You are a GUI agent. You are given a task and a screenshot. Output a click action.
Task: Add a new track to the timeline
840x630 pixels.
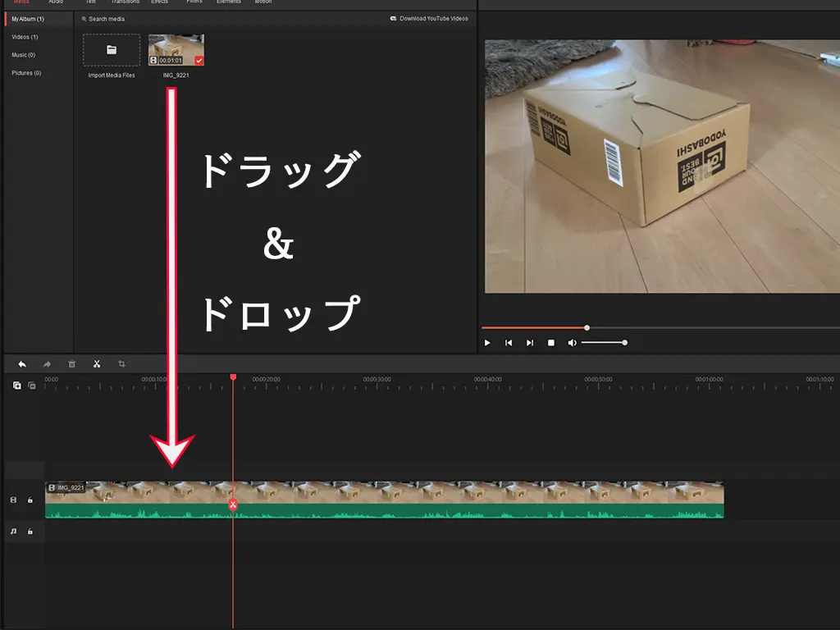(17, 386)
